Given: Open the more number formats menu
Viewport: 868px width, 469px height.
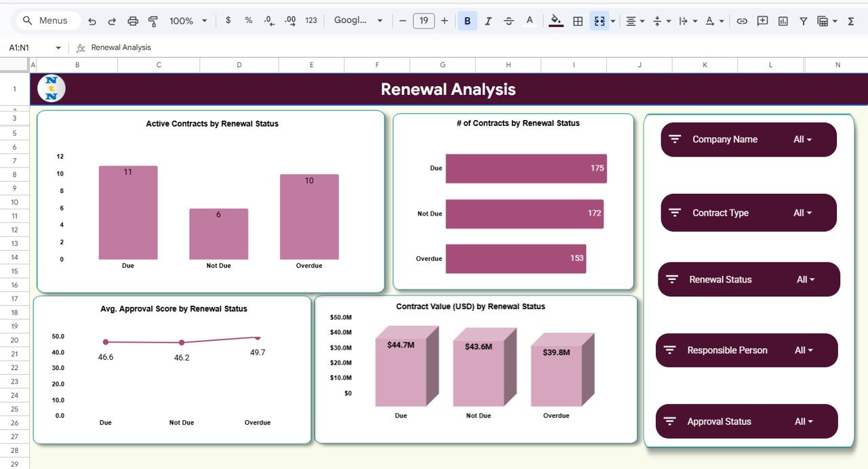Looking at the screenshot, I should tap(311, 21).
